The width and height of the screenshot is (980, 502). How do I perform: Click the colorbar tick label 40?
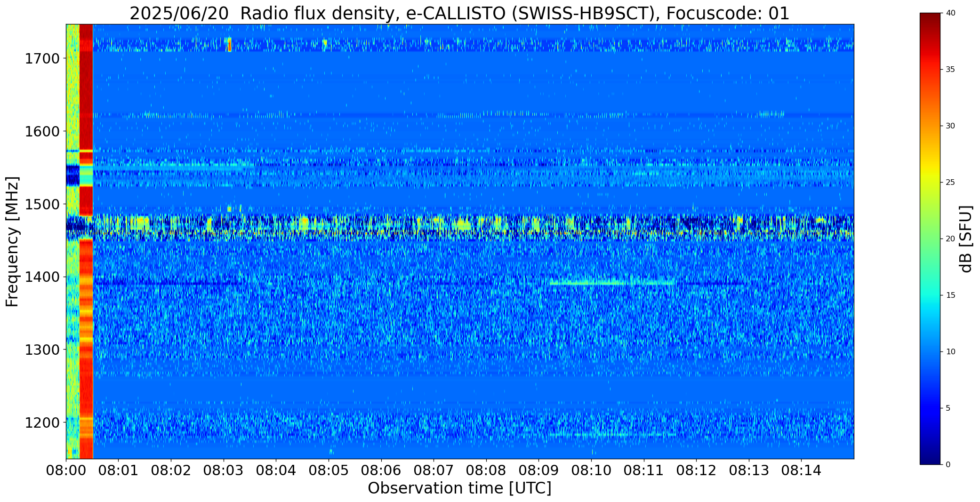[950, 13]
